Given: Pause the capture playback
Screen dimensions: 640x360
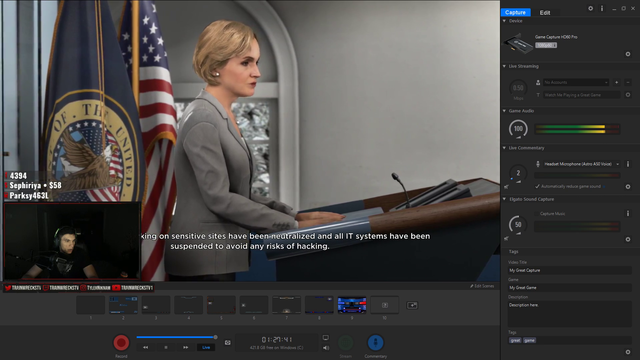Looking at the screenshot, I should (x=166, y=347).
